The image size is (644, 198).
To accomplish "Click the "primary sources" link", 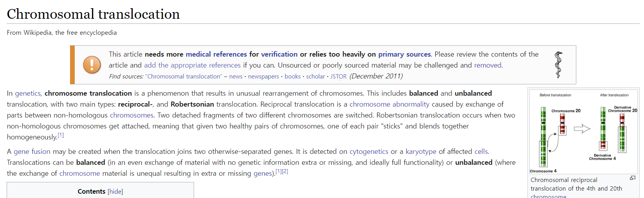I will click(404, 54).
